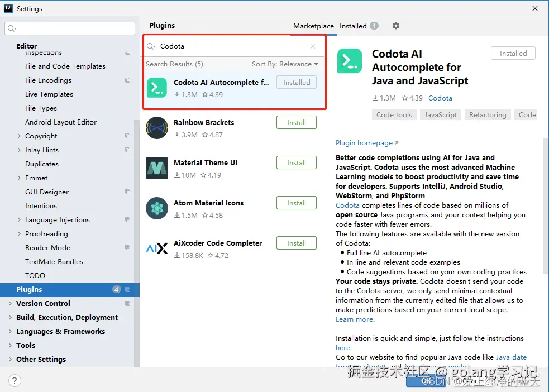Click project-level icon beside File Encodings
The height and width of the screenshot is (392, 549).
[127, 80]
